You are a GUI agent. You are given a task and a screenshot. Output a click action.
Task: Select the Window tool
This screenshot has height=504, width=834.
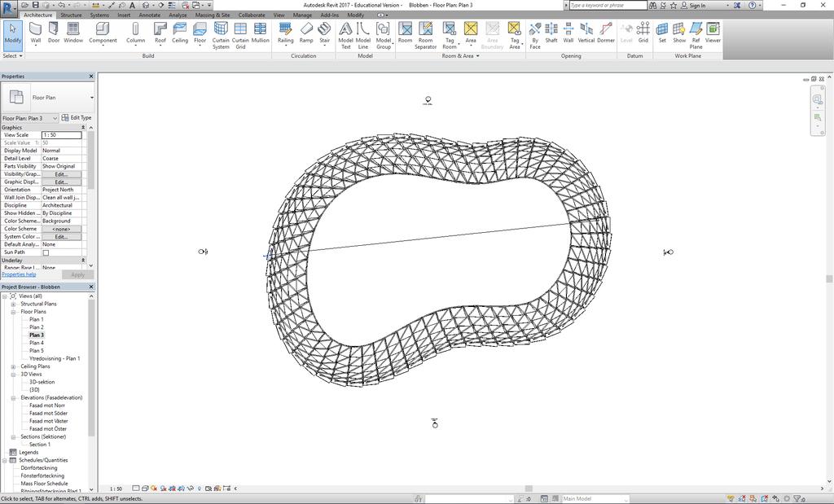pos(73,33)
